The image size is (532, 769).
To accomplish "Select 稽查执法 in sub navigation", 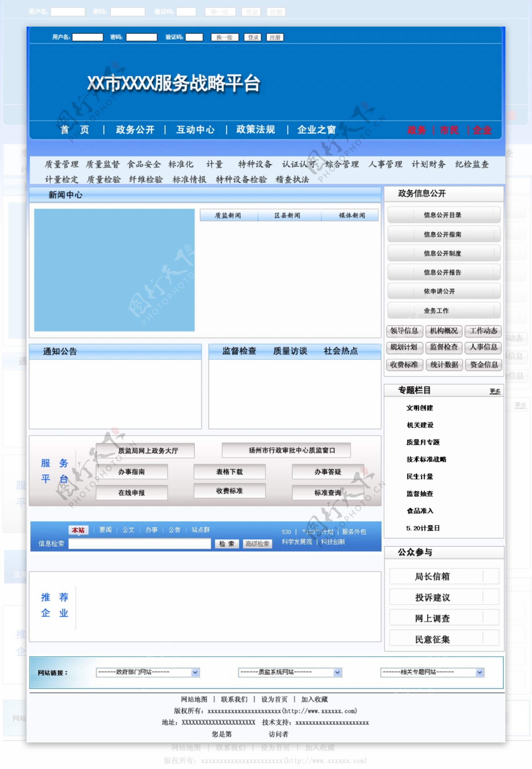I will click(292, 179).
